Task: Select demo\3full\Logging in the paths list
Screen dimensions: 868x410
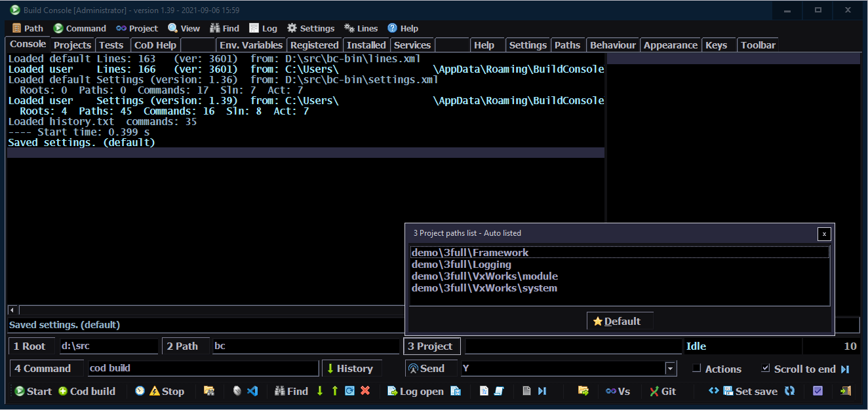Action: [462, 265]
